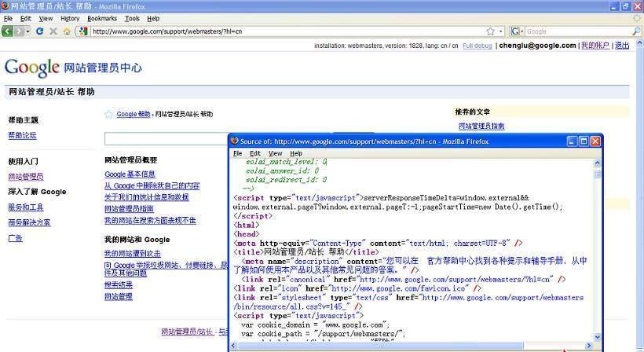Click the Google logo

pyautogui.click(x=32, y=68)
